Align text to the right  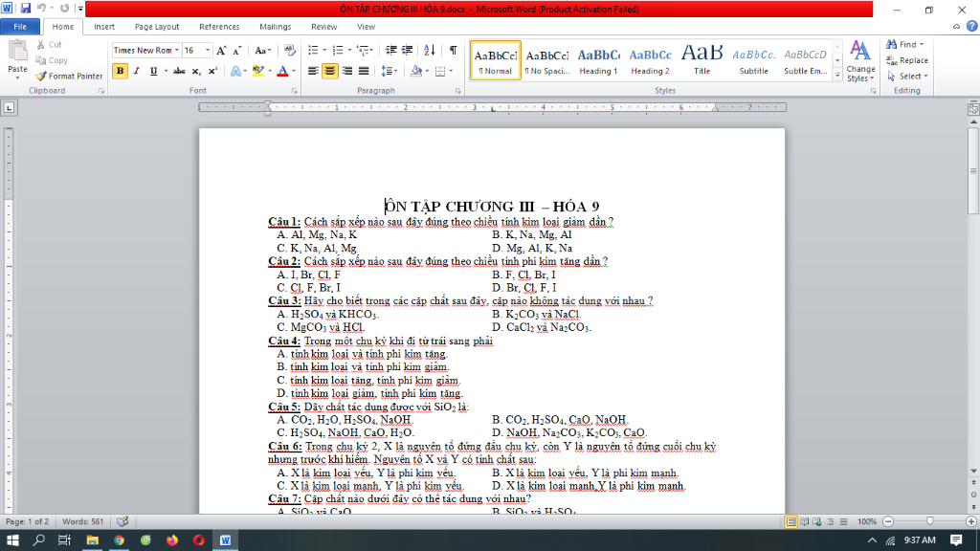(x=346, y=71)
